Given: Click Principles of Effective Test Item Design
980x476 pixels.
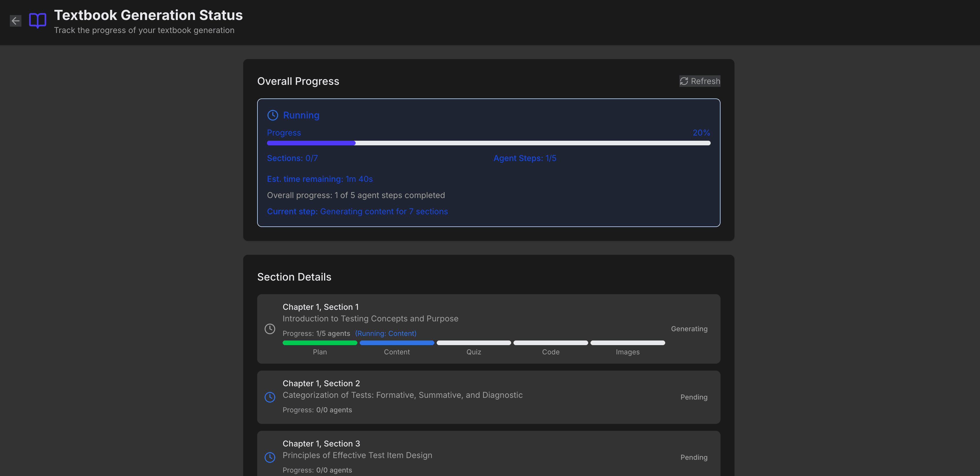Looking at the screenshot, I should coord(357,455).
